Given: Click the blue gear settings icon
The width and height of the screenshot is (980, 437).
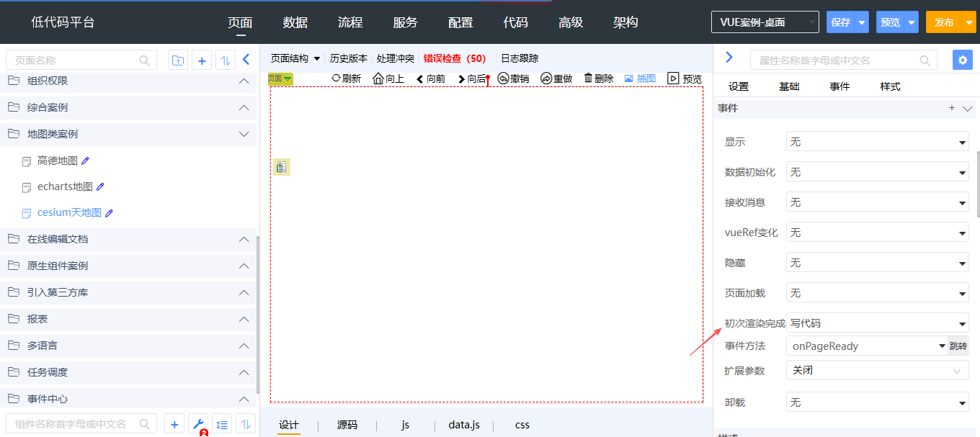Looking at the screenshot, I should pyautogui.click(x=962, y=60).
